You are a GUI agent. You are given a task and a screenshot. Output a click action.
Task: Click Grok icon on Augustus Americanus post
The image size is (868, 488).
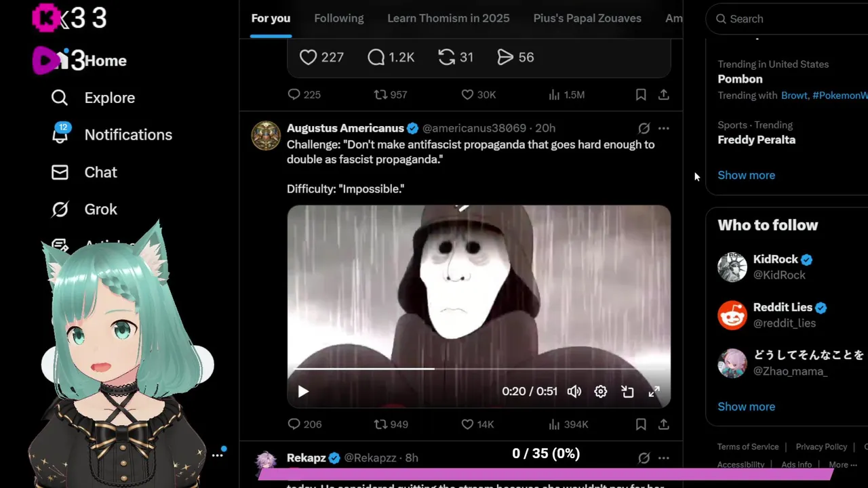tap(644, 128)
